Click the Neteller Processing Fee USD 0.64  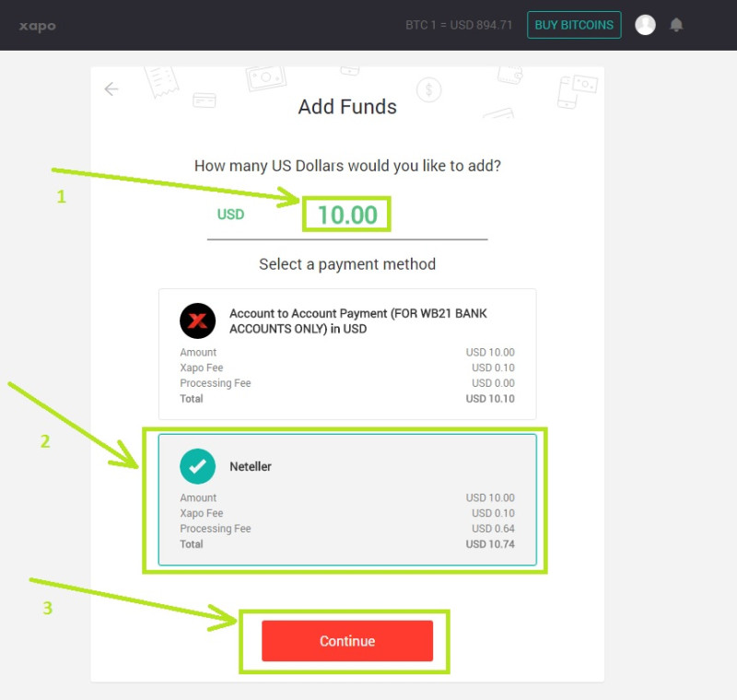pyautogui.click(x=493, y=529)
